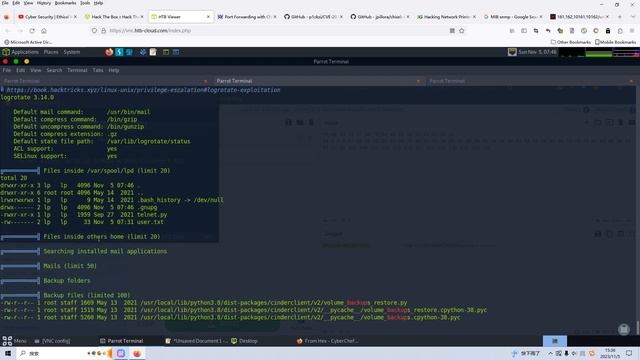The height and width of the screenshot is (360, 640).
Task: Click the browser back arrow
Action: click(7, 31)
